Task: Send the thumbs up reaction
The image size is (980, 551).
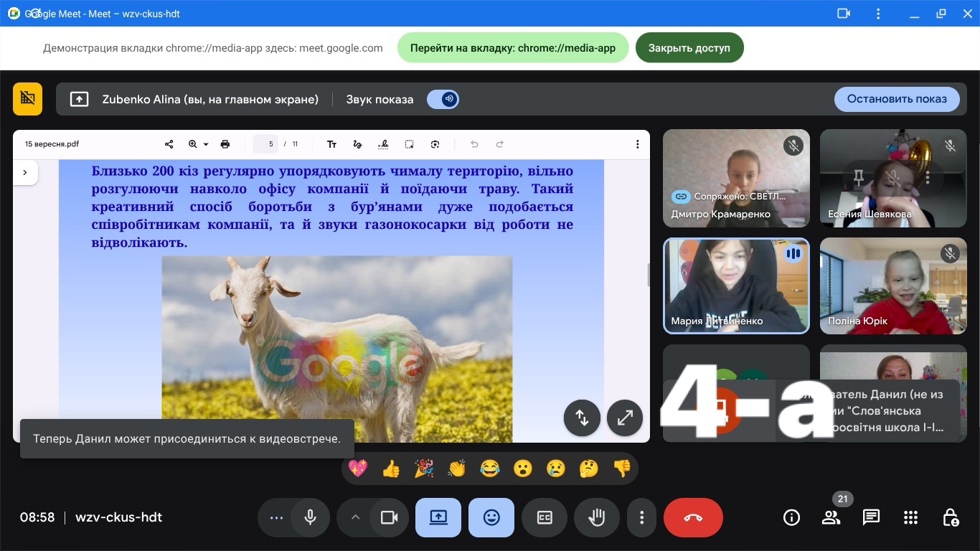Action: pyautogui.click(x=391, y=468)
